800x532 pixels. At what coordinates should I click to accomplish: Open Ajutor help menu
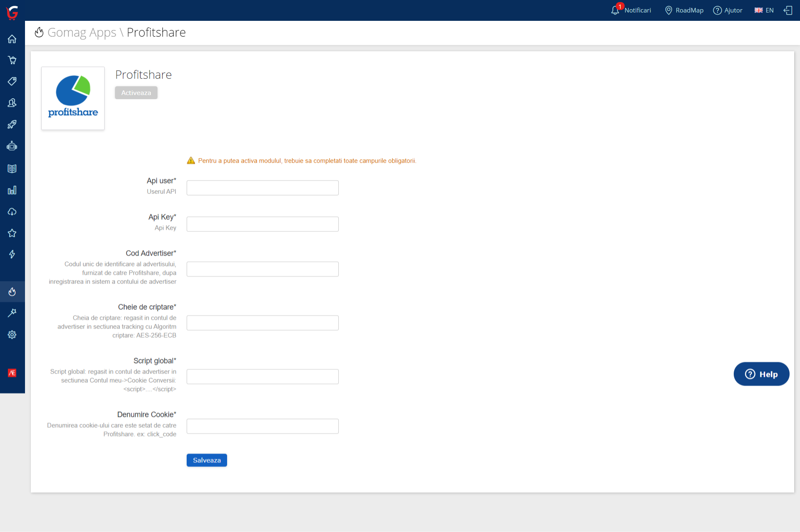pyautogui.click(x=733, y=10)
